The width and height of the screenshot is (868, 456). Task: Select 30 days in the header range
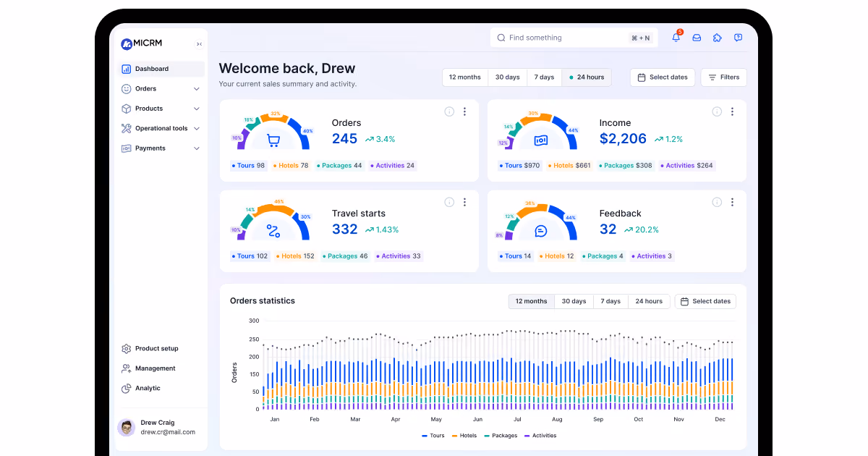(x=507, y=77)
